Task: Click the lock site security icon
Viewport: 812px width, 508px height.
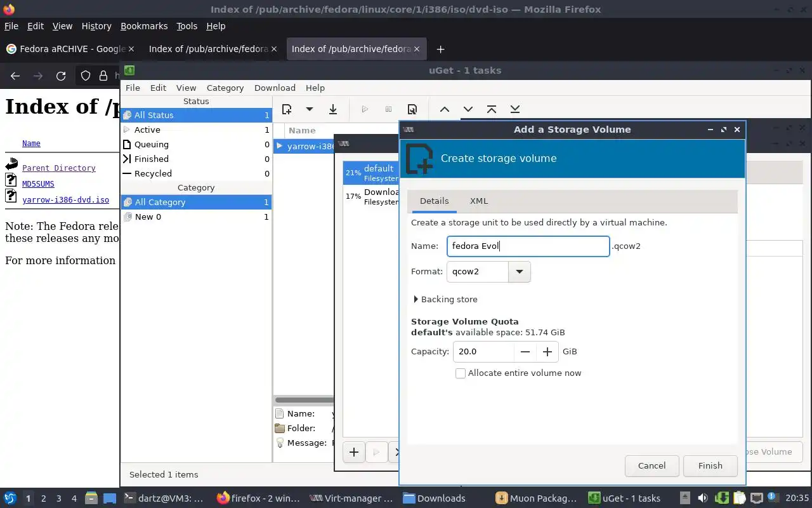Action: (103, 76)
